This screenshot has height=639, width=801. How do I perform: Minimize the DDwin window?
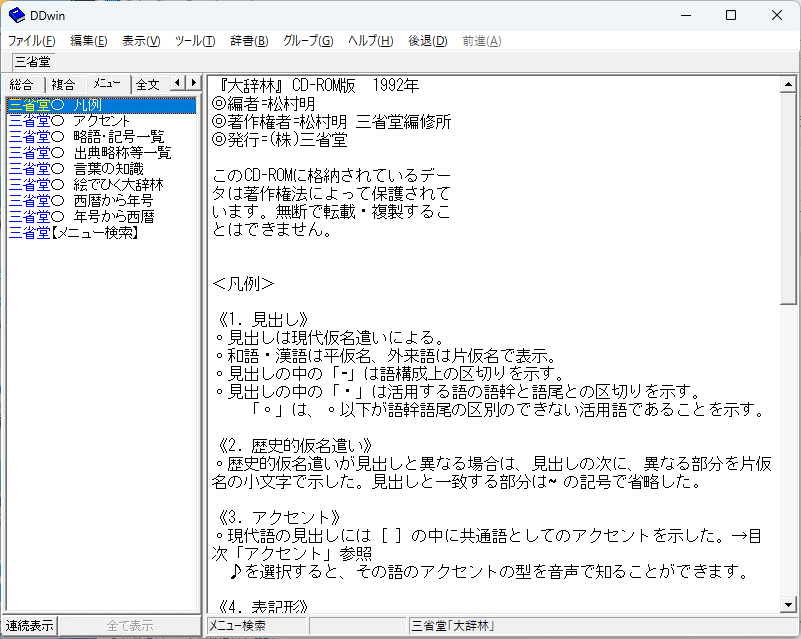point(686,15)
